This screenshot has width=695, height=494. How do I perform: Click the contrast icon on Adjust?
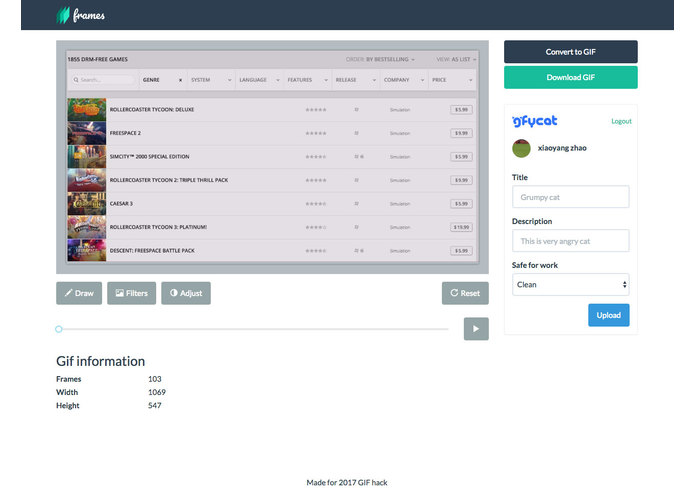tap(174, 293)
